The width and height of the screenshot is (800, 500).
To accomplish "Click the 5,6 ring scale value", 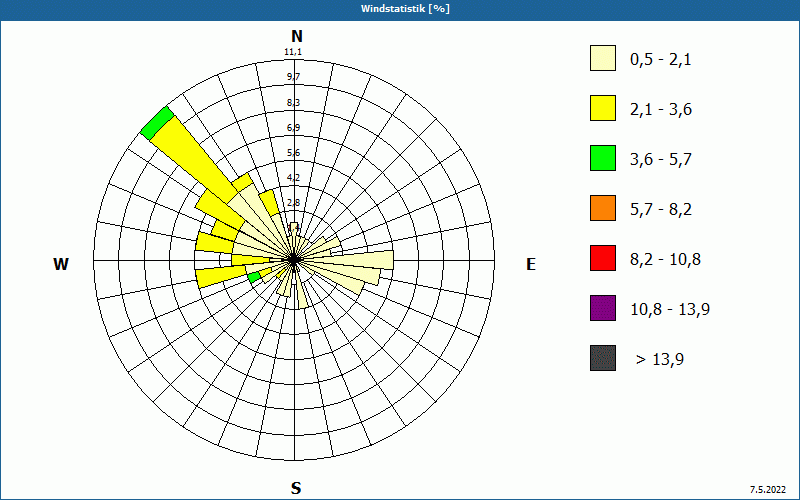I will tap(293, 153).
